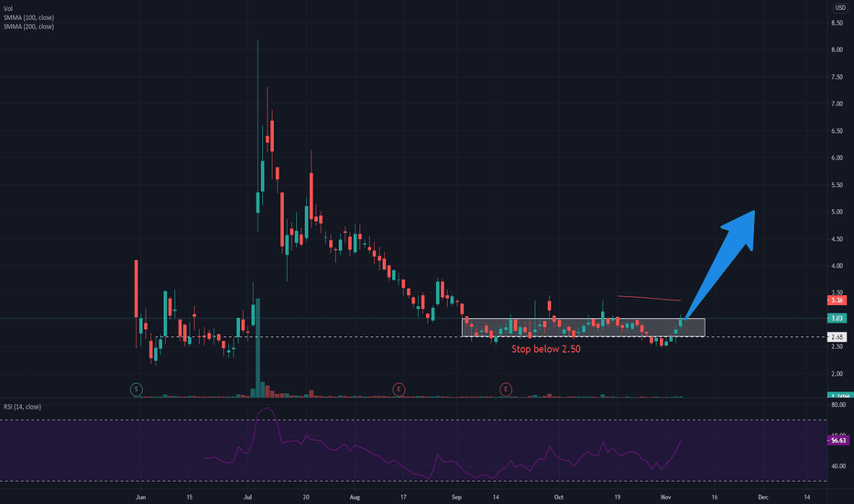Image resolution: width=854 pixels, height=504 pixels.
Task: Click the 5.00 price axis label
Action: (838, 212)
